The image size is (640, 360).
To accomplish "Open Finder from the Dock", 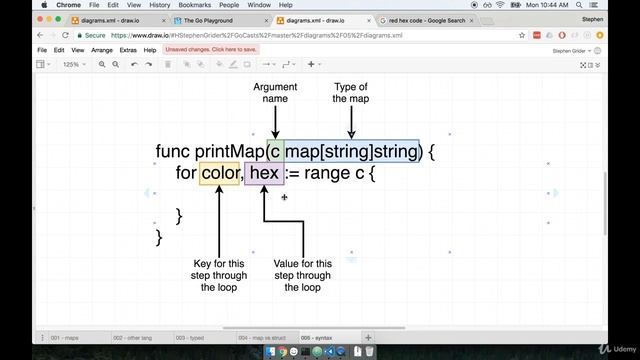I will point(270,351).
